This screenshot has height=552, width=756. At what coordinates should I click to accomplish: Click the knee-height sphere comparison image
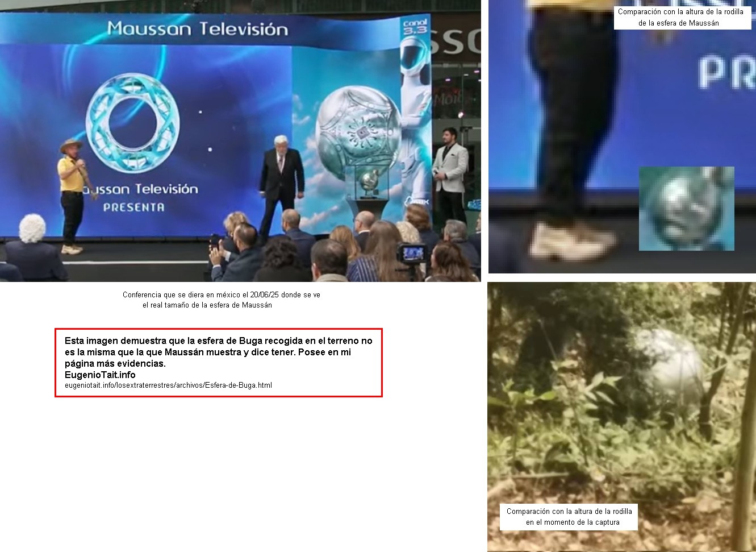[x=622, y=136]
